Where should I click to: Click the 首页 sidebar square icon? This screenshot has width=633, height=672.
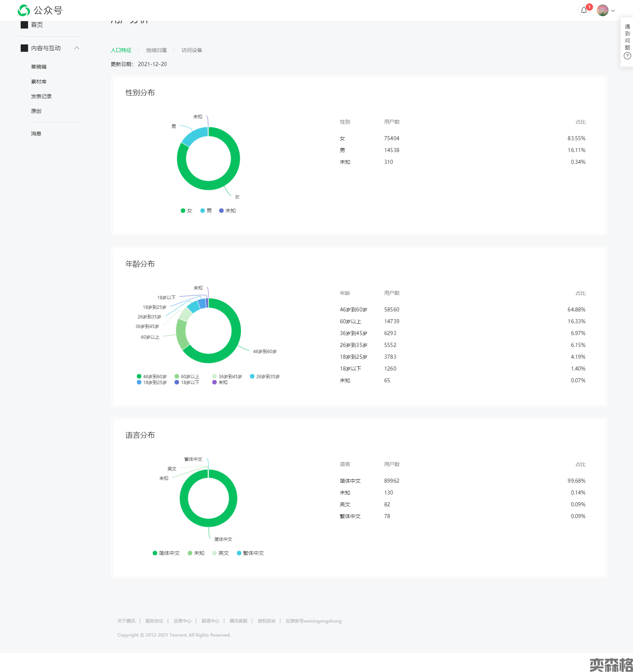(x=24, y=25)
